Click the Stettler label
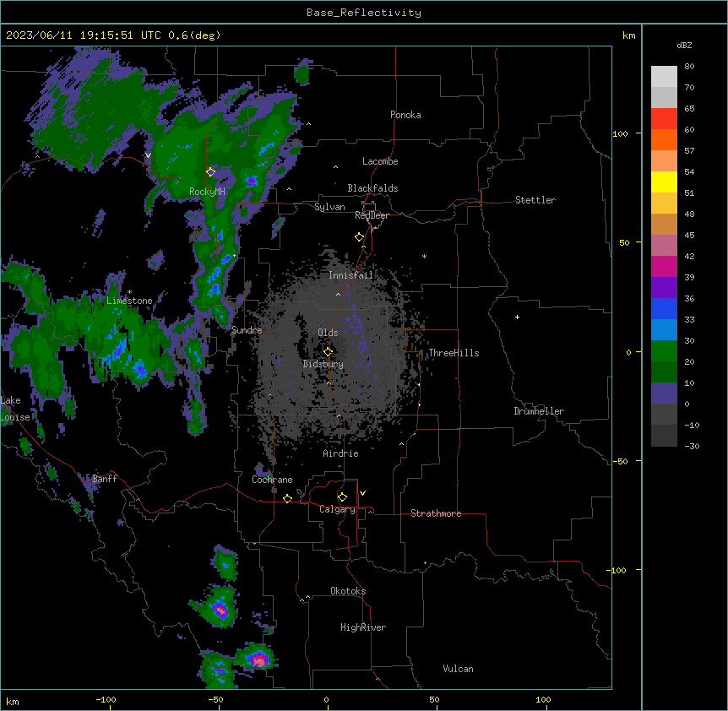Viewport: 728px width, 711px height. coord(535,200)
